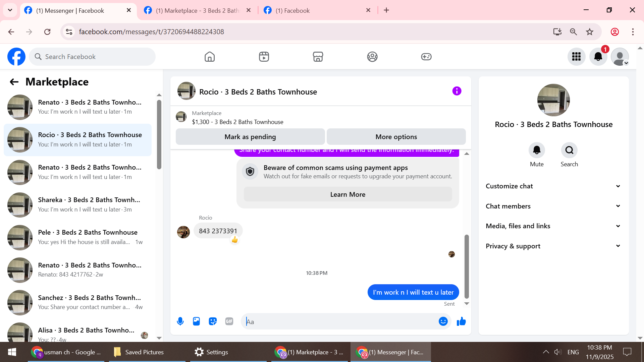Click the thumbs-up reaction on Rocio's message
644x362 pixels.
click(234, 240)
